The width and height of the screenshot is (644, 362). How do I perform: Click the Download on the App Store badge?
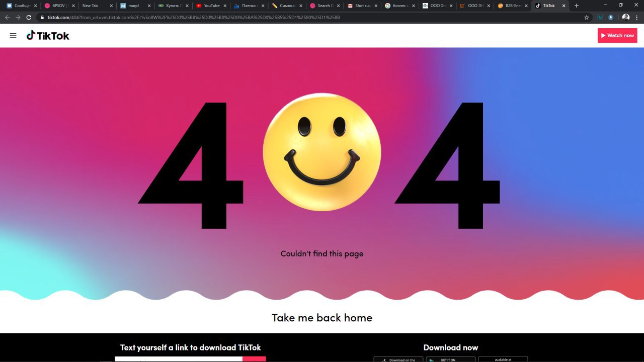[x=398, y=359]
